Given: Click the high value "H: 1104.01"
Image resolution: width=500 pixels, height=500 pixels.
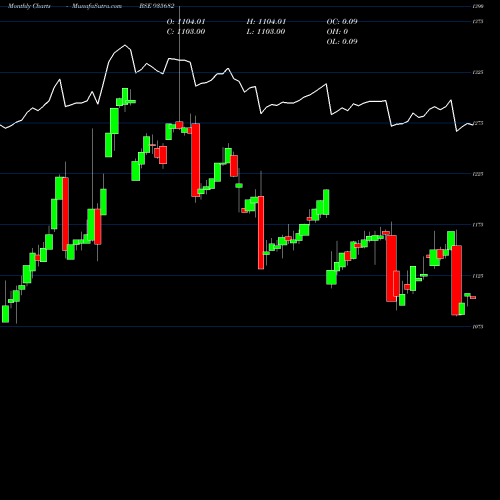Looking at the screenshot, I should pyautogui.click(x=266, y=22).
